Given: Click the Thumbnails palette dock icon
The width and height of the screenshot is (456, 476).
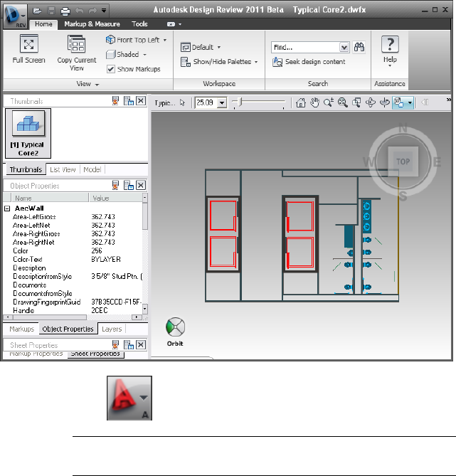Looking at the screenshot, I should tap(129, 101).
